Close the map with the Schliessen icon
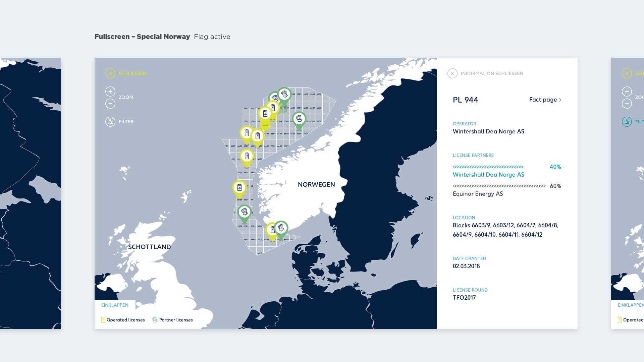Screen dimensions: 644x362 110,73
